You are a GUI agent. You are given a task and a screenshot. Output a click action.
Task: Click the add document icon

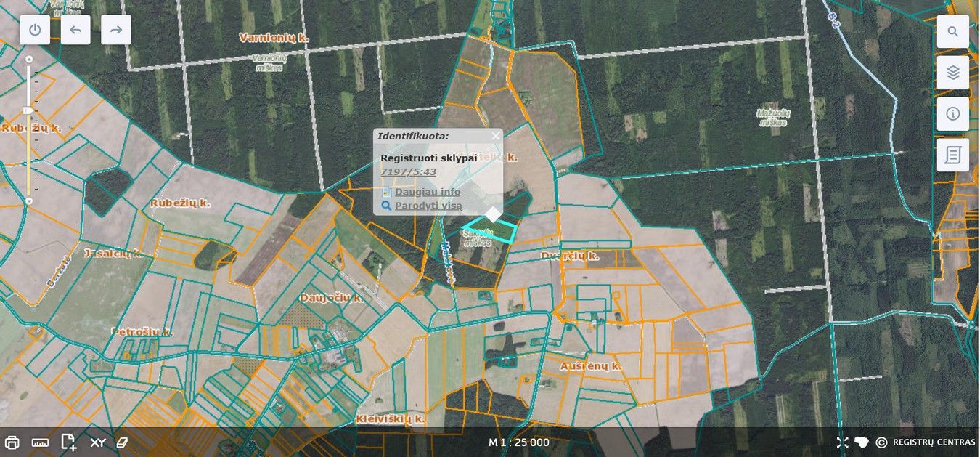tap(68, 442)
